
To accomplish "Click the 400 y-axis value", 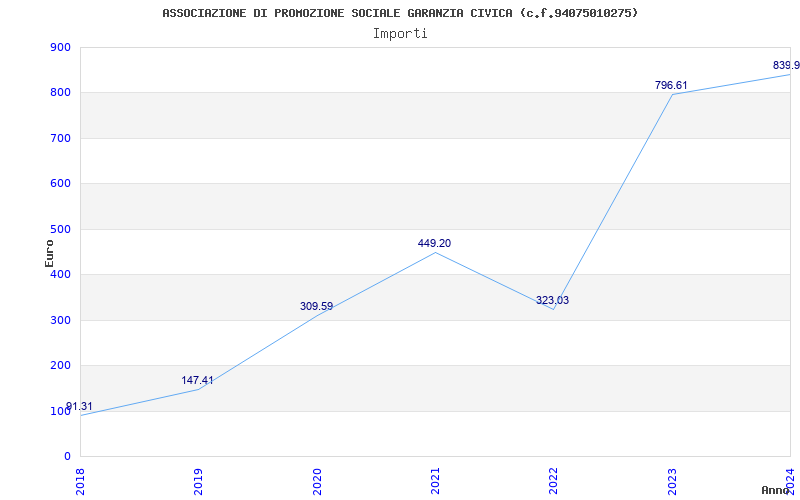I will pyautogui.click(x=60, y=274).
